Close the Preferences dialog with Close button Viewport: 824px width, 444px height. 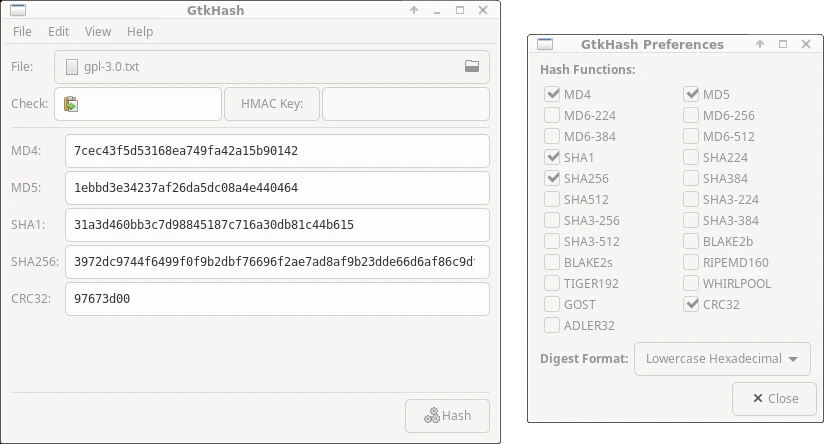pos(775,398)
